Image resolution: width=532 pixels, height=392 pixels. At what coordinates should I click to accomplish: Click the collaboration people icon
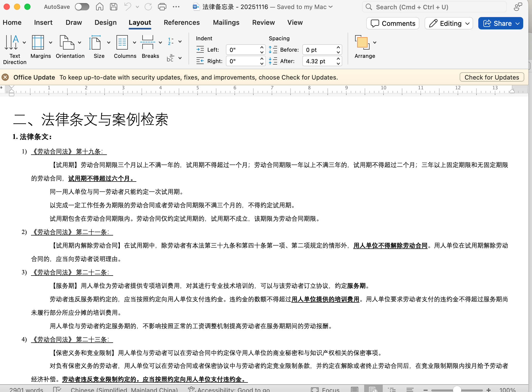tap(518, 7)
